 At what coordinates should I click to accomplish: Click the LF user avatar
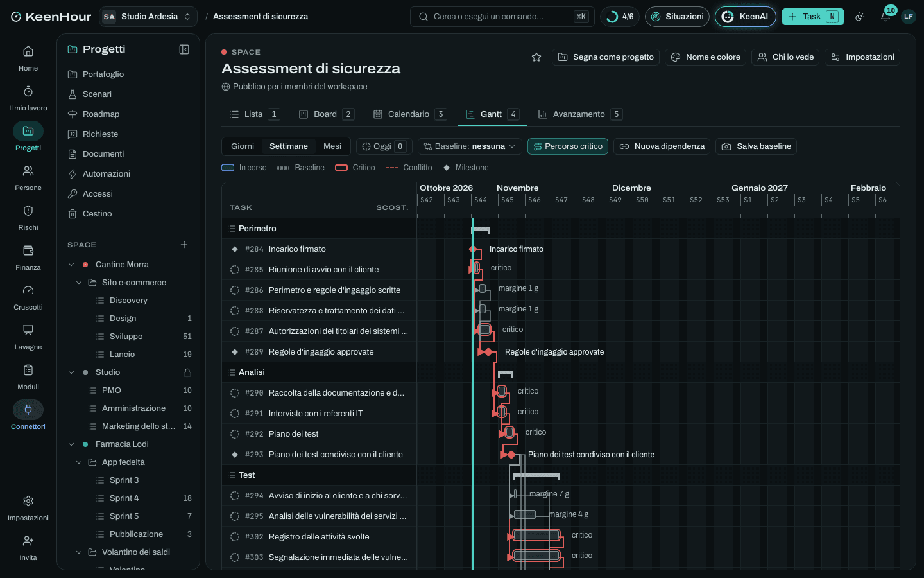pyautogui.click(x=908, y=17)
